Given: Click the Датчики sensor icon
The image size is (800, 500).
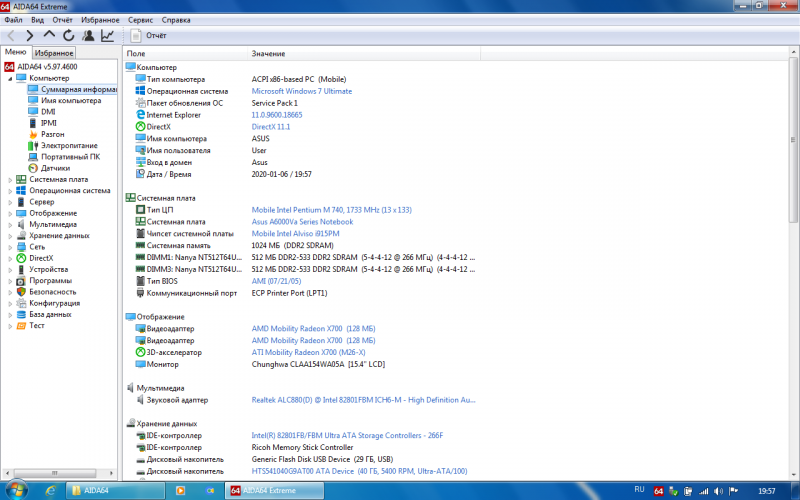Looking at the screenshot, I should click(x=33, y=168).
